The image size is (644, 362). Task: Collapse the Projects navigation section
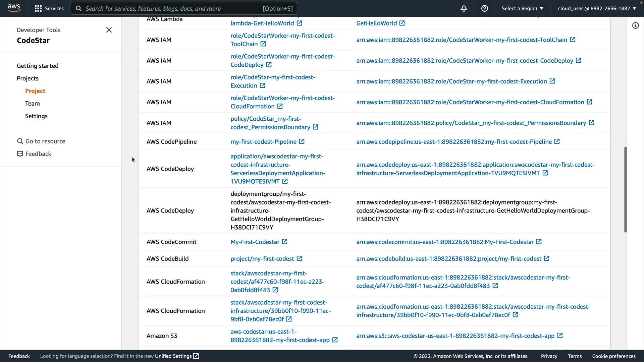pos(28,78)
